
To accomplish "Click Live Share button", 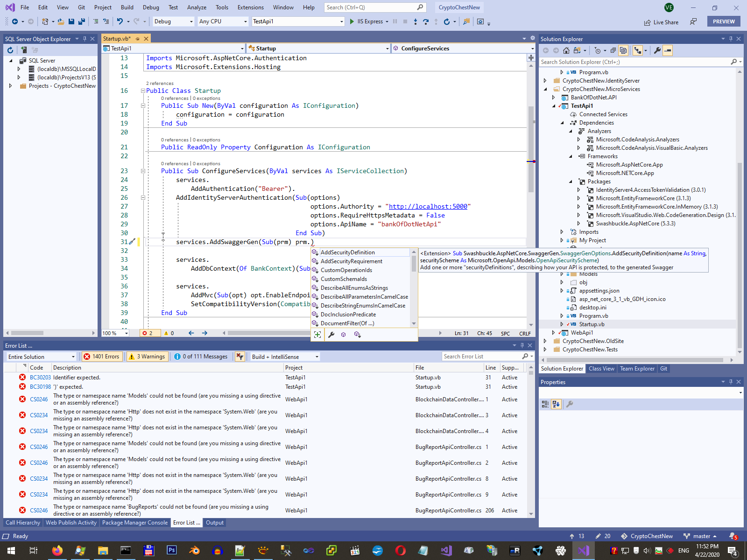I will pyautogui.click(x=661, y=22).
